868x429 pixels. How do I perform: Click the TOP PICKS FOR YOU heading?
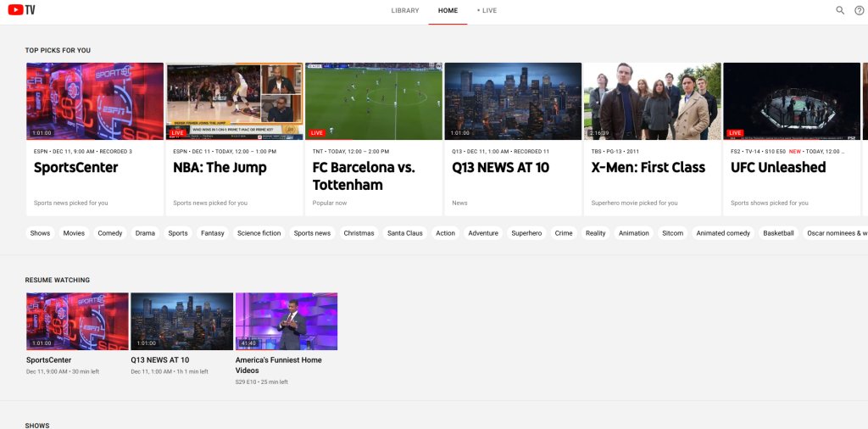[58, 50]
